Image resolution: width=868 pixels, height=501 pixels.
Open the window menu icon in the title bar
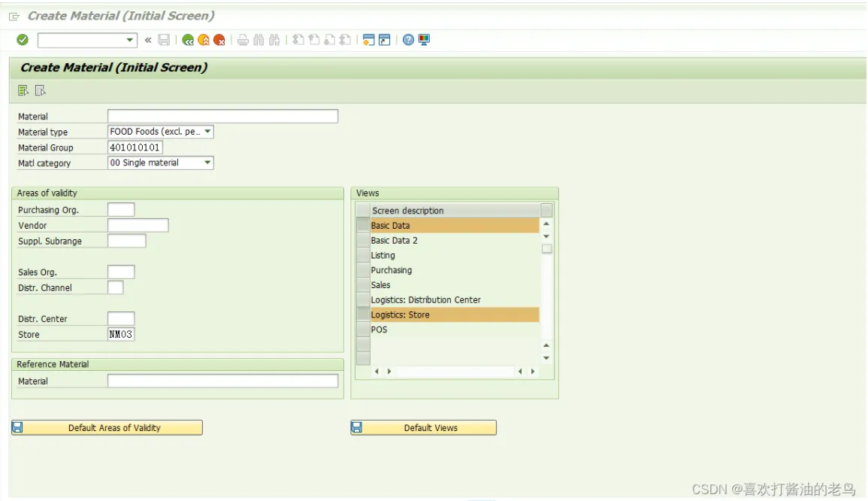click(14, 17)
